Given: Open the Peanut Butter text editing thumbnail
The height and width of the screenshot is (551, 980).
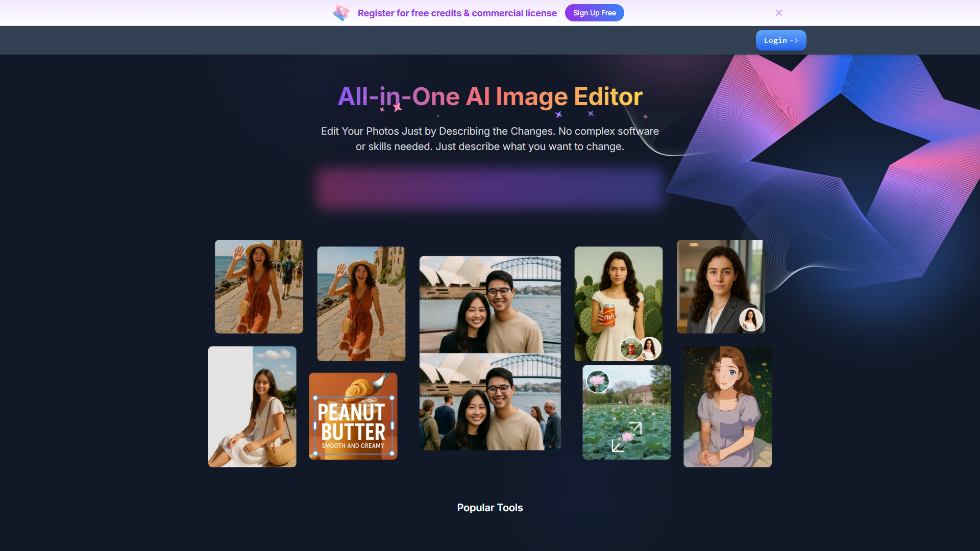Looking at the screenshot, I should (353, 416).
